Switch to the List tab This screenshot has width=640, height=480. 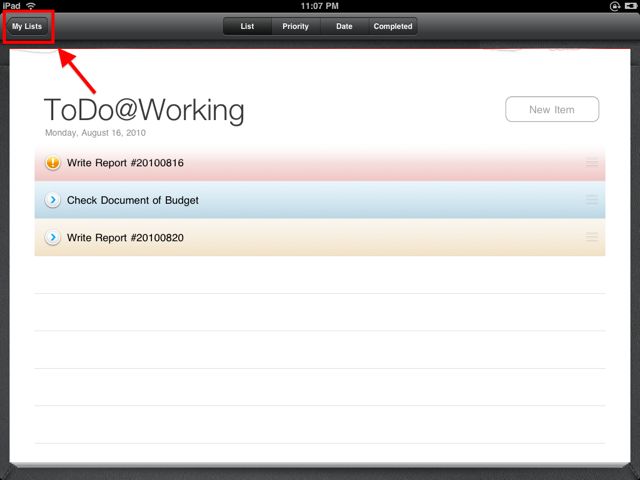247,26
